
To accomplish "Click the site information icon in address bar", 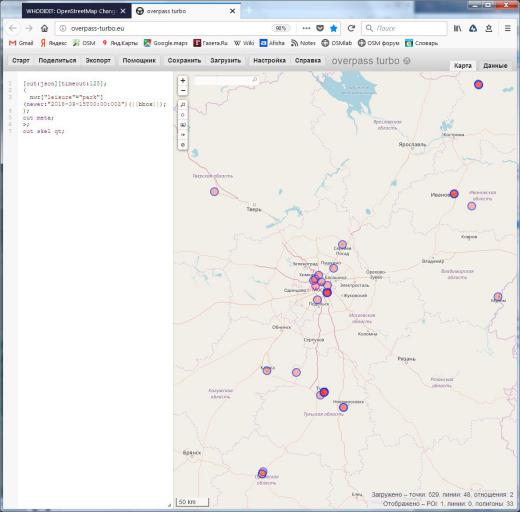I will 63,29.
